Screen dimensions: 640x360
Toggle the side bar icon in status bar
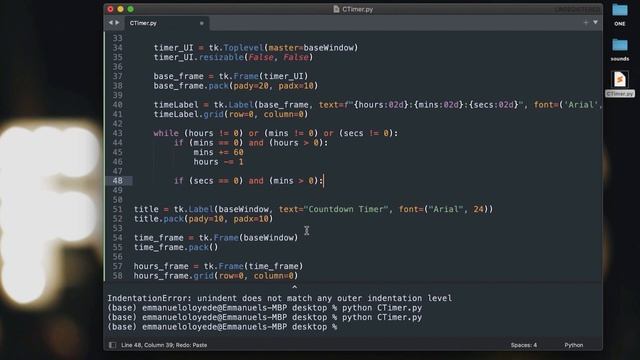click(112, 345)
